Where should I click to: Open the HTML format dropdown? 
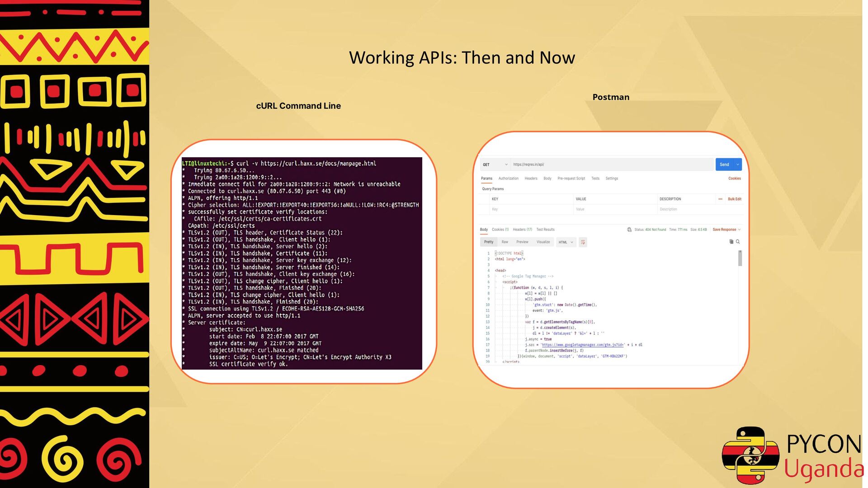566,242
